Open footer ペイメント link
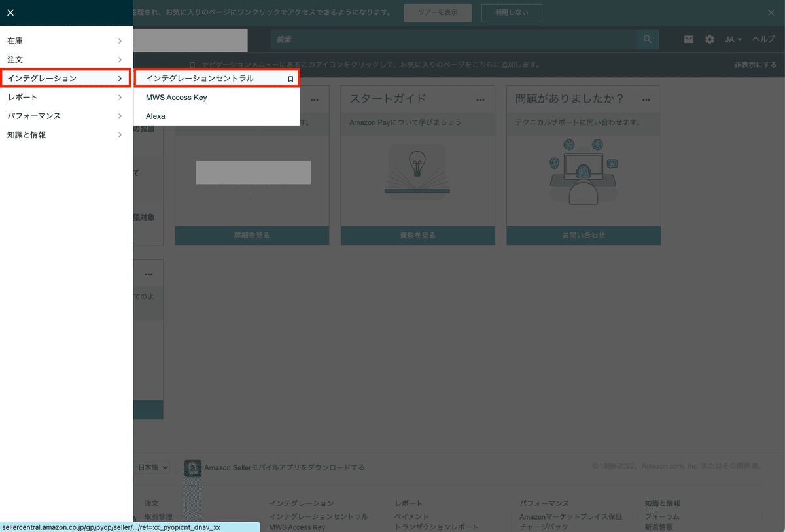Image resolution: width=785 pixels, height=532 pixels. 412,517
